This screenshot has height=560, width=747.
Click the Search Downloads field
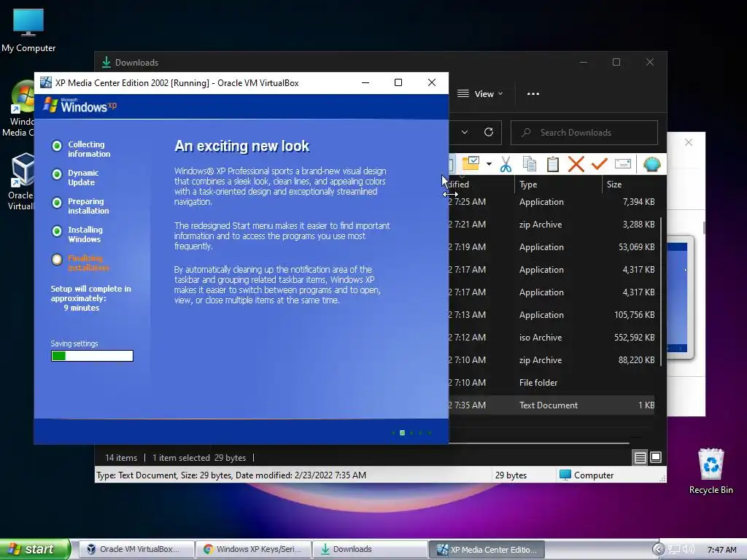pyautogui.click(x=584, y=133)
